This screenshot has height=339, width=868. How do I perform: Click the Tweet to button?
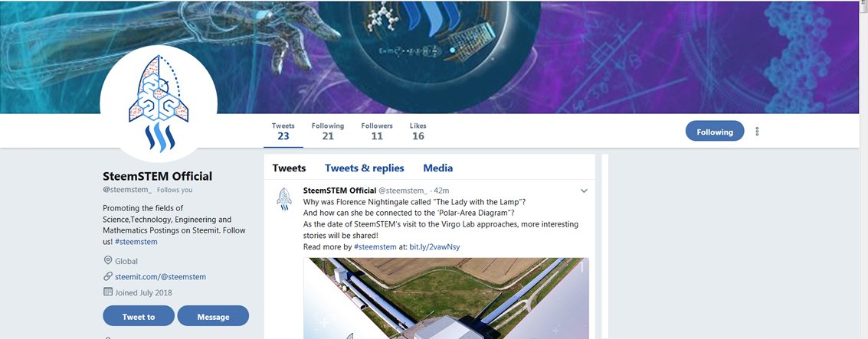coord(139,316)
